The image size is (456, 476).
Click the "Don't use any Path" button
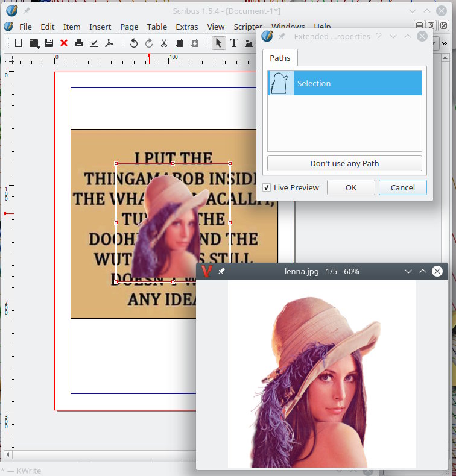(344, 163)
